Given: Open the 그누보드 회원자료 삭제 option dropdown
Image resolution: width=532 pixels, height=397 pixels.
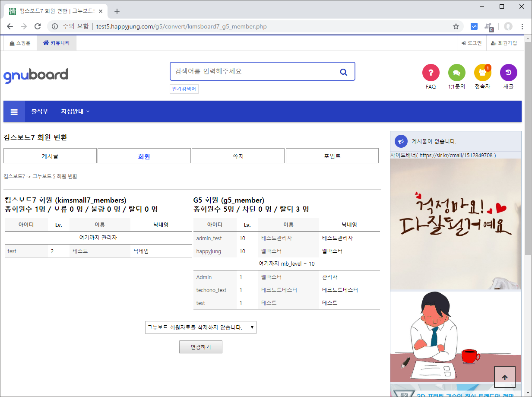Looking at the screenshot, I should pyautogui.click(x=201, y=327).
